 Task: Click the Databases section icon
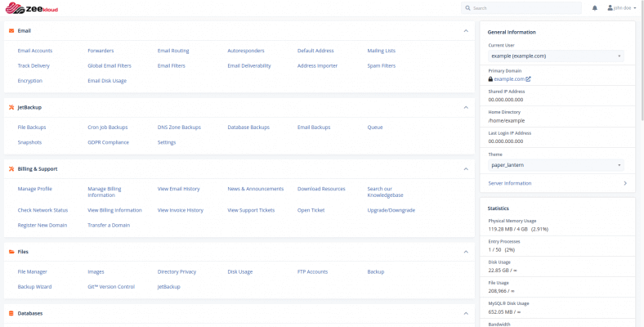click(11, 313)
